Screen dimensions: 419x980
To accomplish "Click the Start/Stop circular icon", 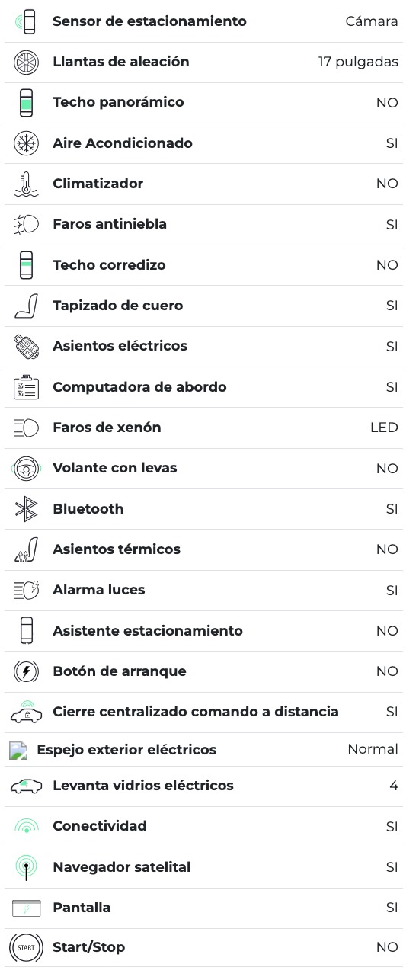I will (26, 947).
